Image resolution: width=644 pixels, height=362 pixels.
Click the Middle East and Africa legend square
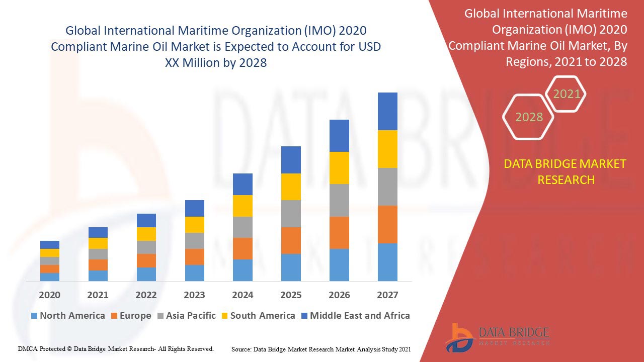coord(303,316)
